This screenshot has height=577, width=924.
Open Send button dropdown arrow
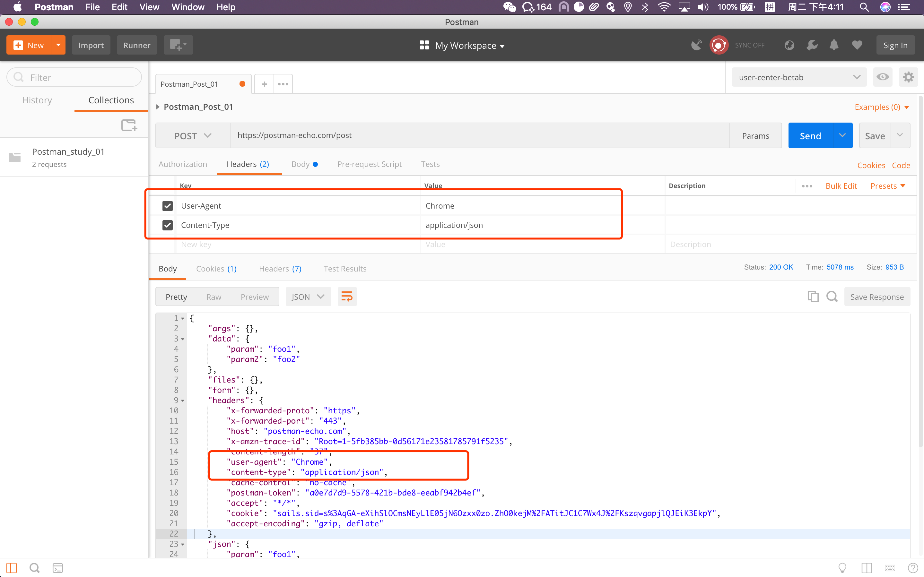coord(842,135)
